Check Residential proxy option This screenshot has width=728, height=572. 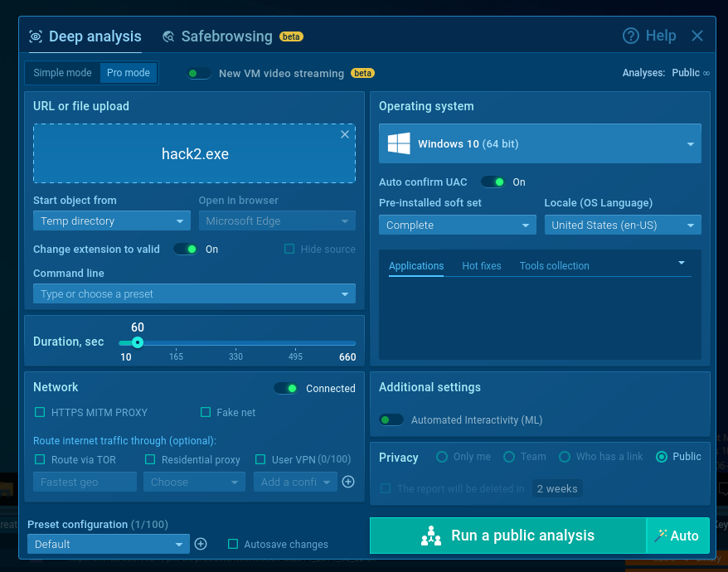pos(150,459)
